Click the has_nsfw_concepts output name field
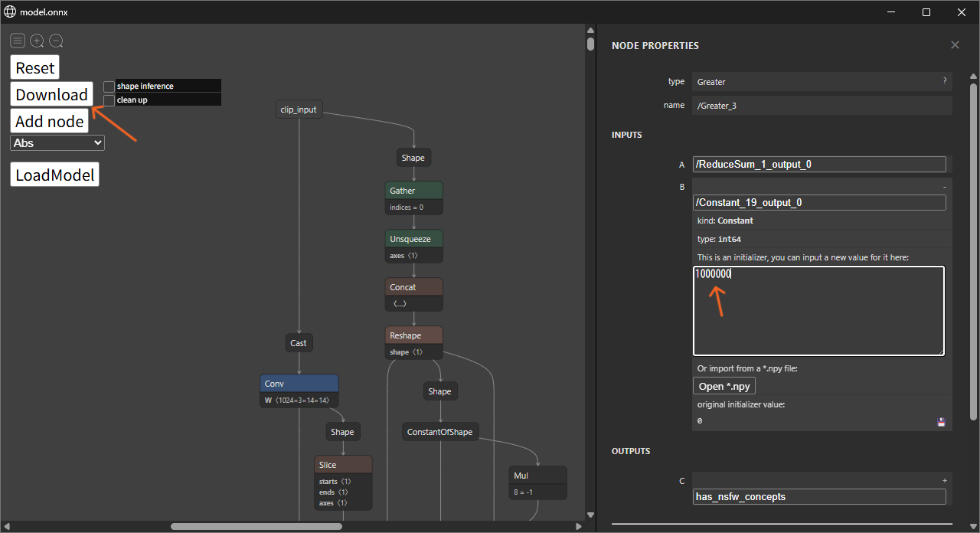980x533 pixels. coord(818,496)
